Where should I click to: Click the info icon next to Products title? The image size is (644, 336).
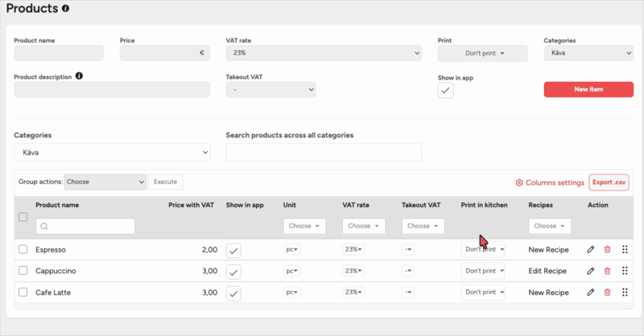pos(65,8)
